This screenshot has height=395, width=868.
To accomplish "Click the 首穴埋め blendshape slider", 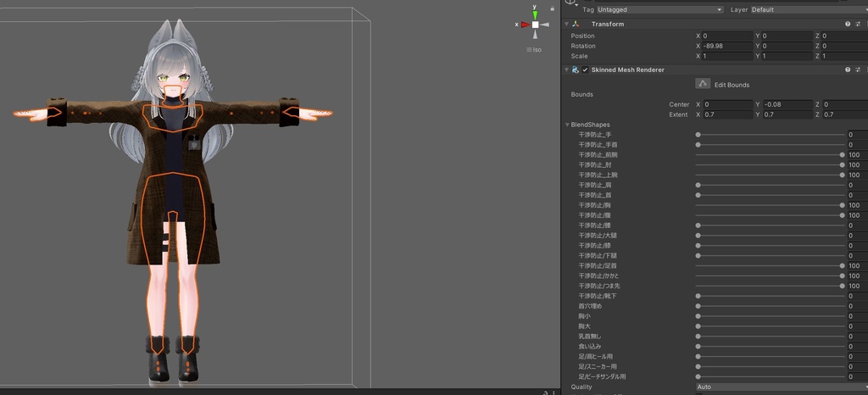I will click(770, 306).
